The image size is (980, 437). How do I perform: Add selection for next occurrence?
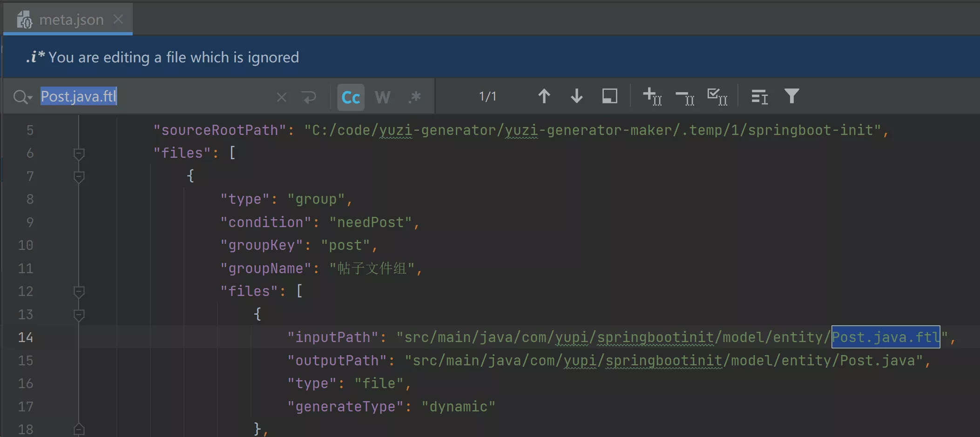point(652,96)
